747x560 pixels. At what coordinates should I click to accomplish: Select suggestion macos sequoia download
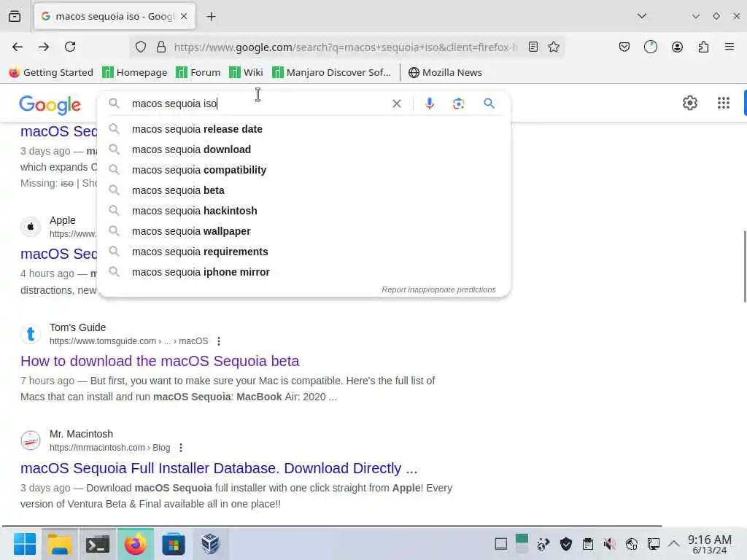pyautogui.click(x=304, y=149)
